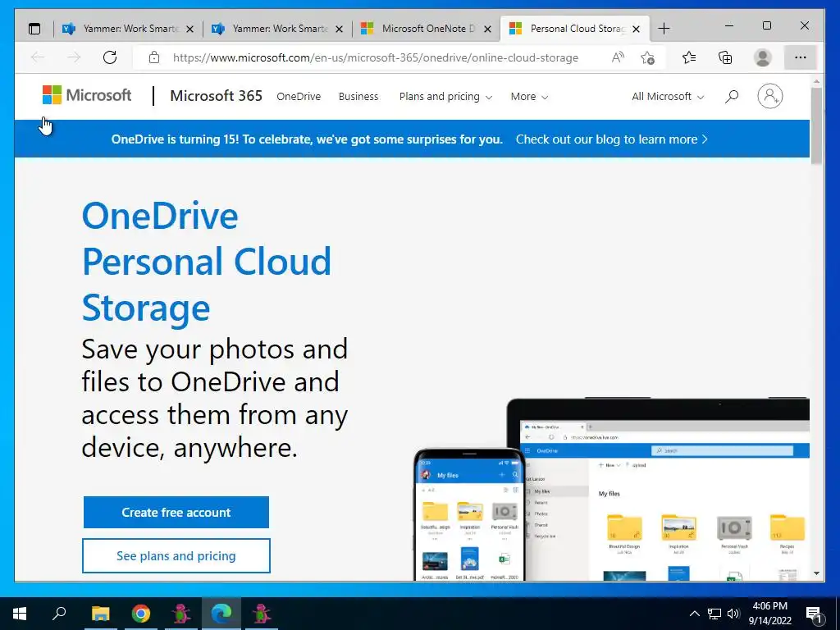Open the Microsoft 365 home link
The height and width of the screenshot is (630, 840).
click(216, 96)
